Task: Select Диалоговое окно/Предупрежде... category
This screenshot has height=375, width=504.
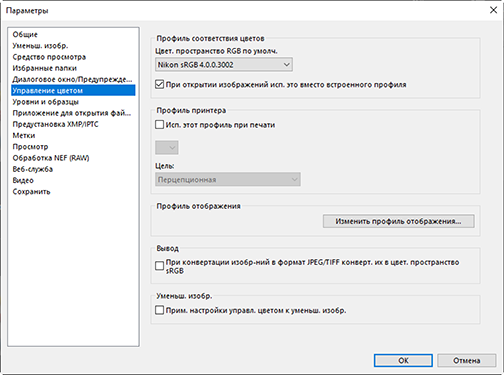Action: click(73, 79)
